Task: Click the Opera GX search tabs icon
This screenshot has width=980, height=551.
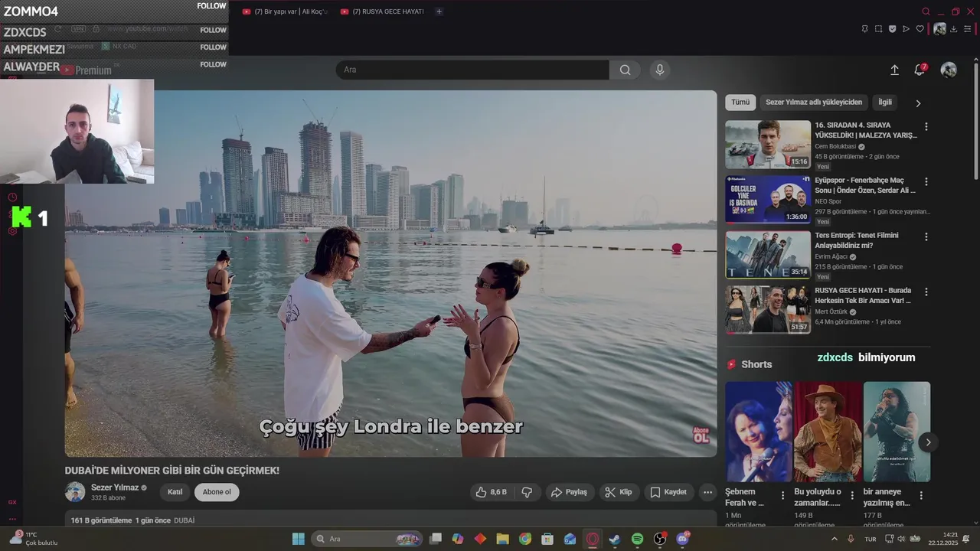Action: pyautogui.click(x=926, y=11)
